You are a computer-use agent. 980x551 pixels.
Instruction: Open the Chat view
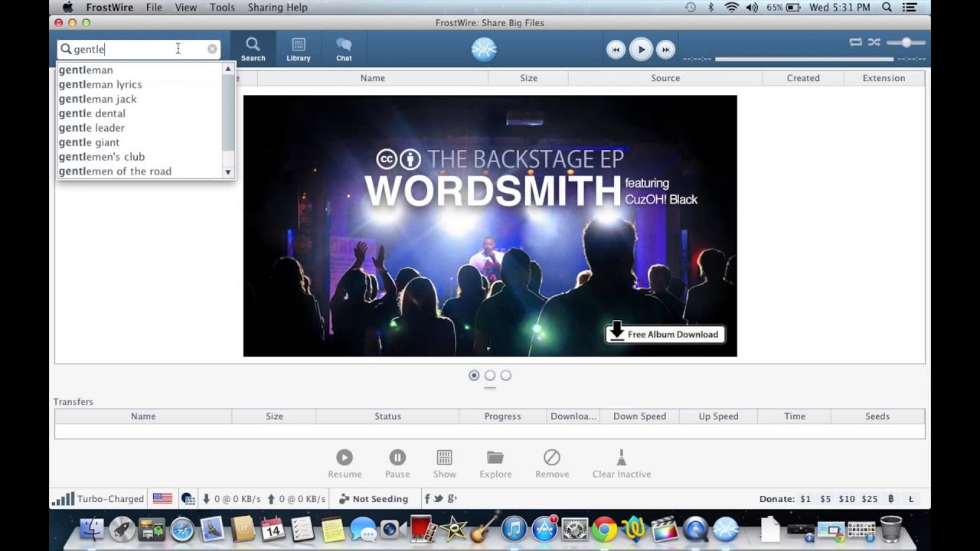[x=344, y=49]
